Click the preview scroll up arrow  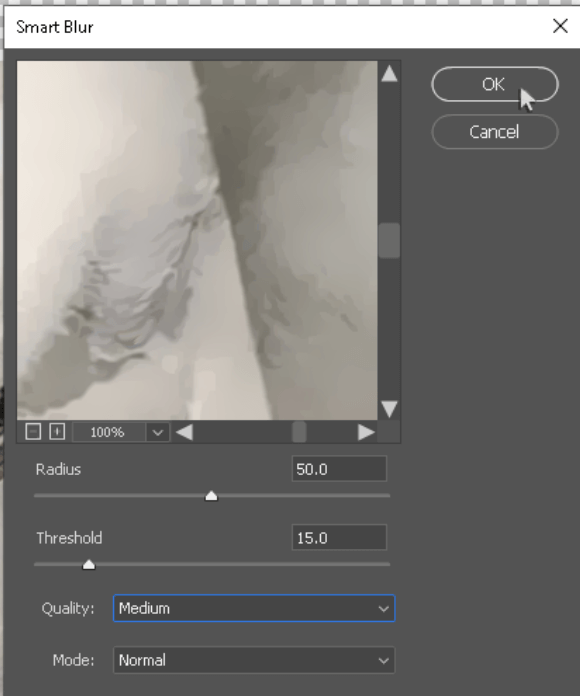click(x=389, y=74)
